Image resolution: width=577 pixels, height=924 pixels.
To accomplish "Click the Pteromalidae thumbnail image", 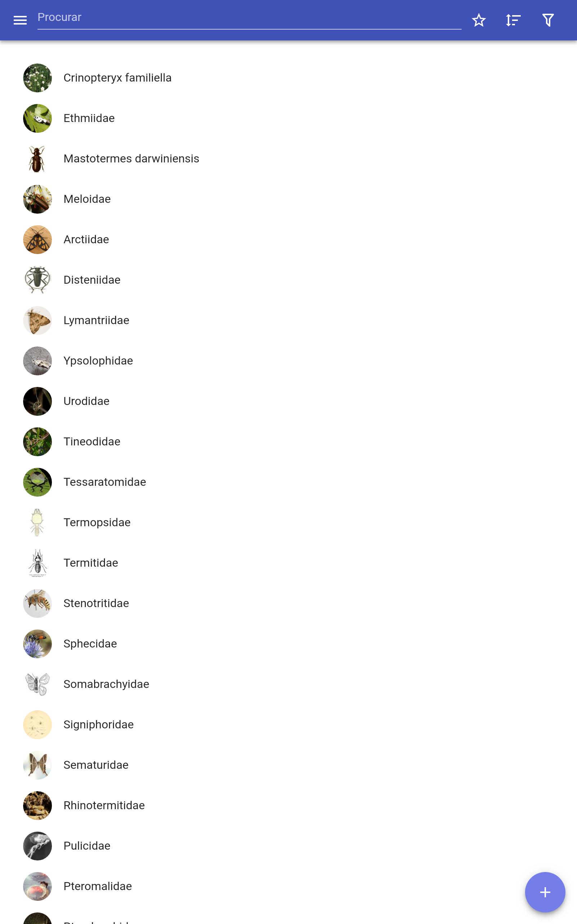I will [x=38, y=886].
